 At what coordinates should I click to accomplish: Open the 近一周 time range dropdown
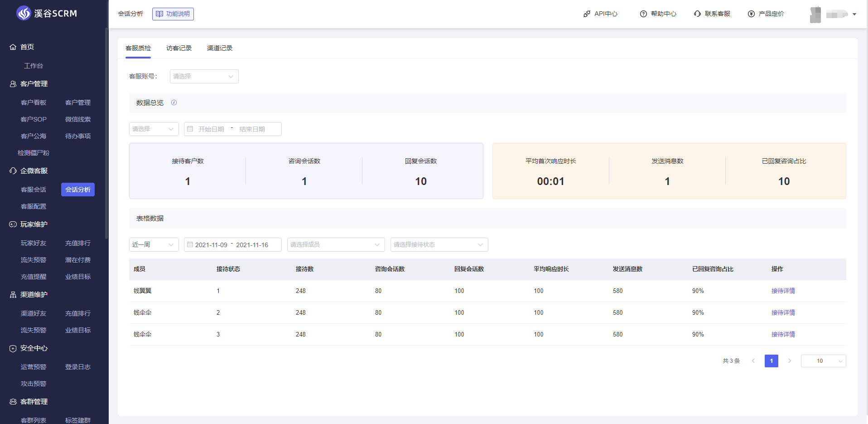(154, 245)
